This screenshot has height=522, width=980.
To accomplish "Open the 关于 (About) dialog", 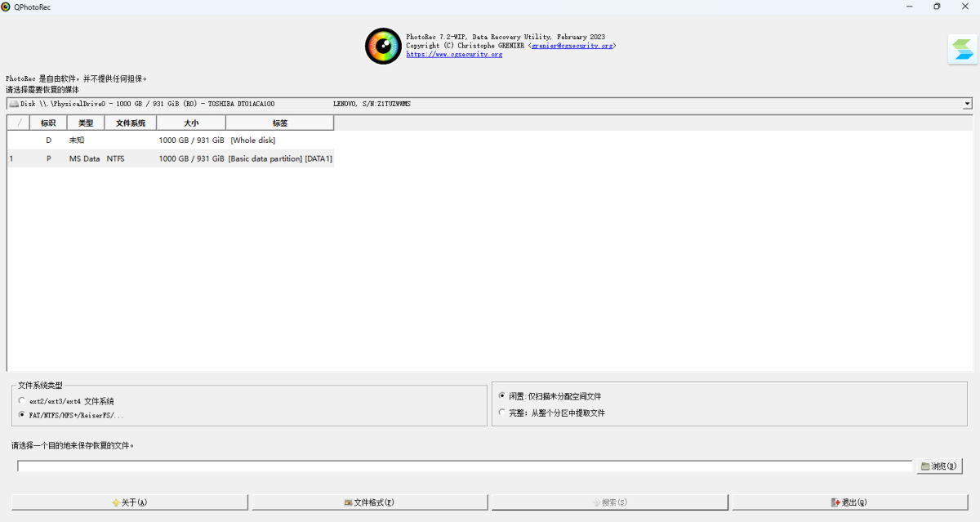I will (130, 502).
